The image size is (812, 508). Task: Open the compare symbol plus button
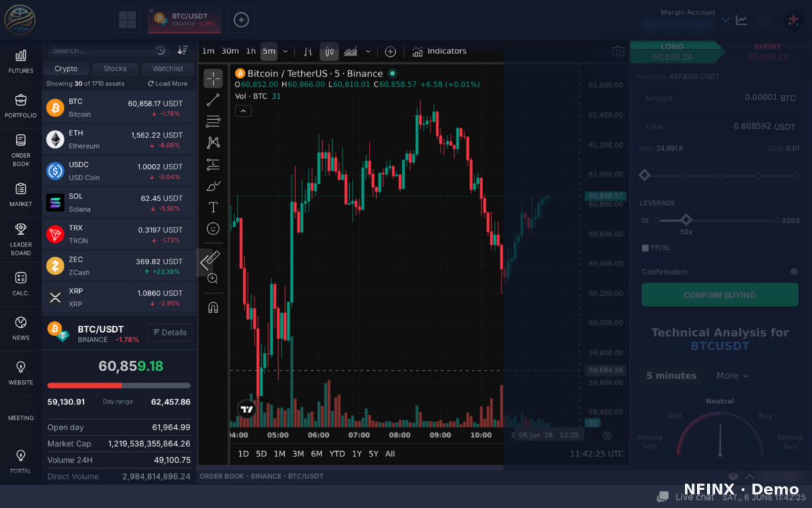pos(390,51)
